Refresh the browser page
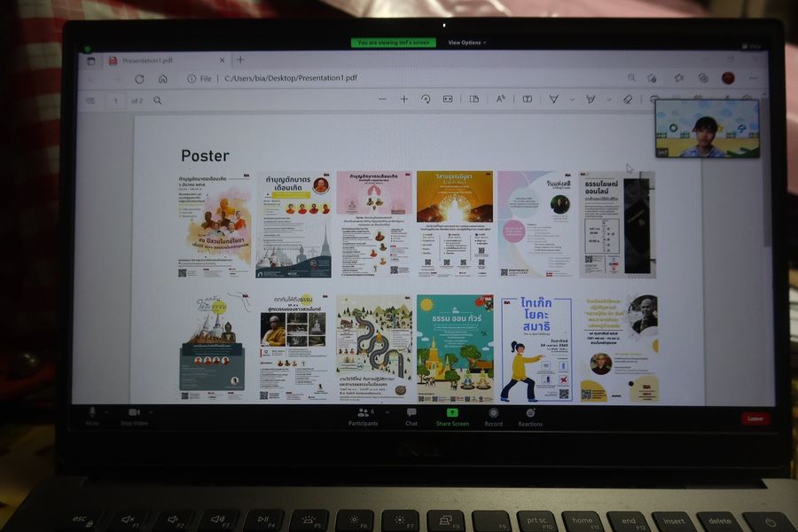The height and width of the screenshot is (532, 798). (139, 78)
